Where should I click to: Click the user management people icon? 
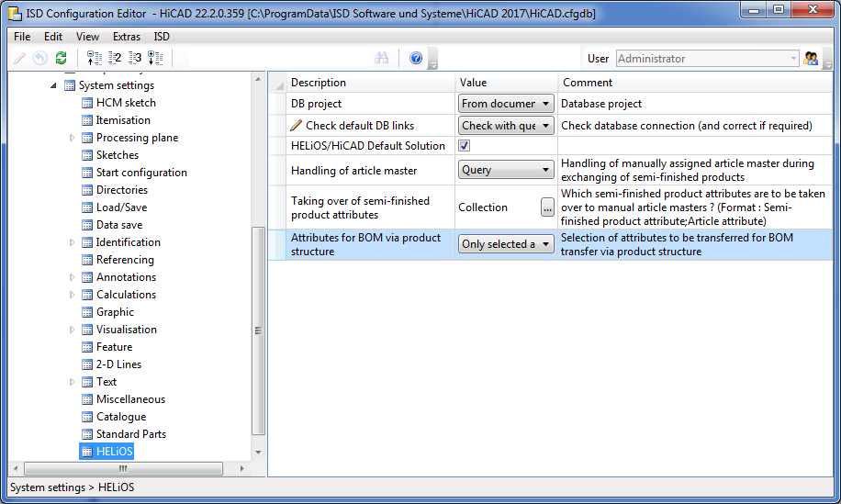811,58
